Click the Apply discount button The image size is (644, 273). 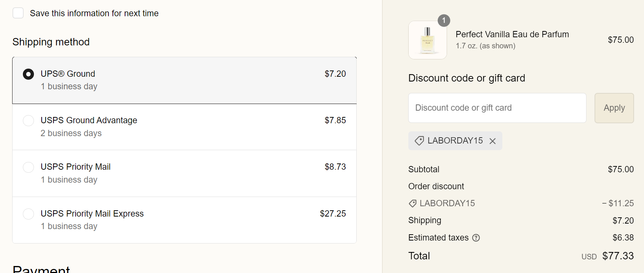pyautogui.click(x=614, y=108)
